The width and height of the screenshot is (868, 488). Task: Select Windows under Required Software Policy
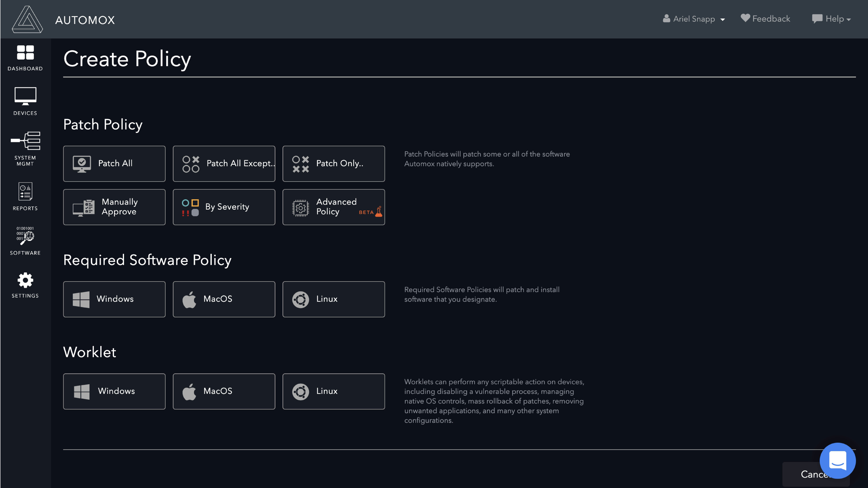click(114, 299)
